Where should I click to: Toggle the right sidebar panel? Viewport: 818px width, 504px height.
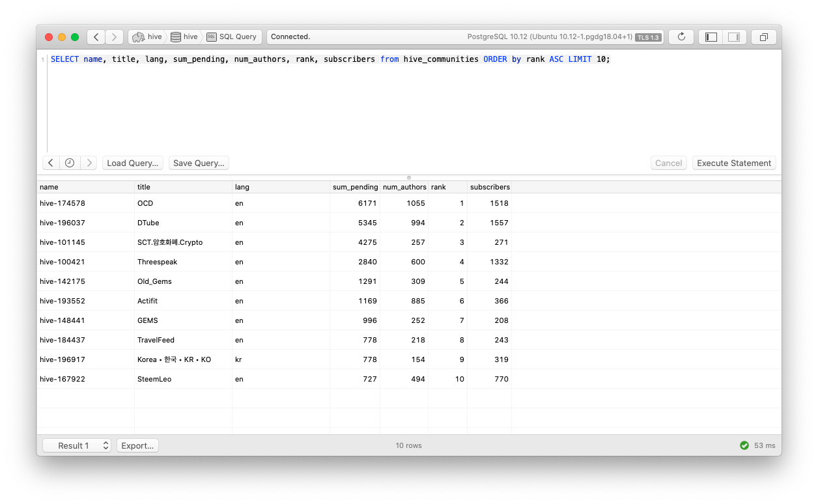click(x=734, y=37)
